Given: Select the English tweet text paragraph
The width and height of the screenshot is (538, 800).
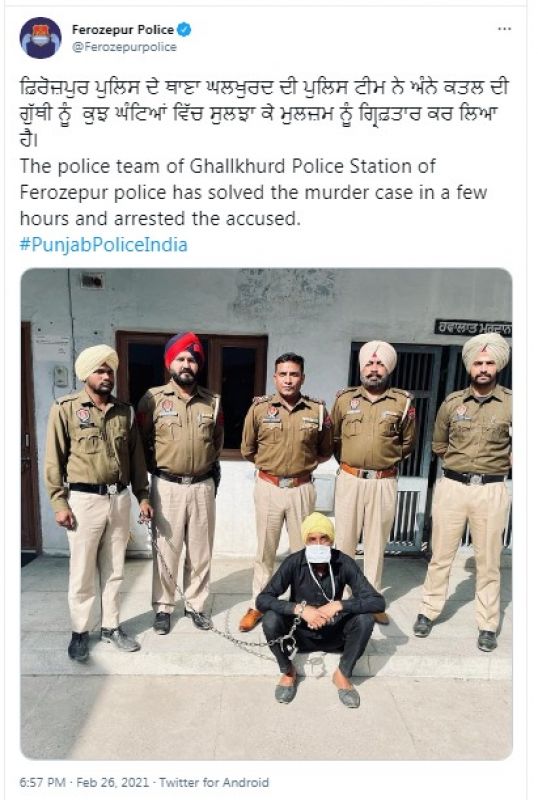Looking at the screenshot, I should (254, 192).
